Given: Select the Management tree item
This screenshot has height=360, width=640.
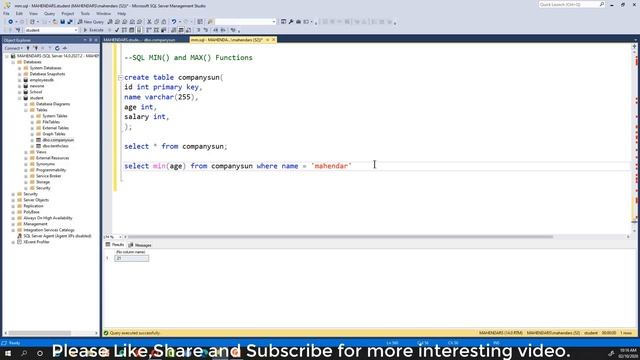Looking at the screenshot, I should click(35, 224).
